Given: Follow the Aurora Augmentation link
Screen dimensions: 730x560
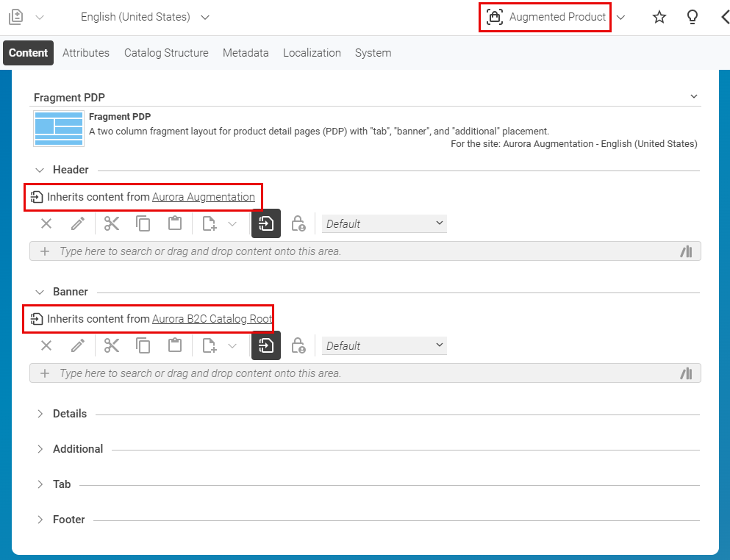Looking at the screenshot, I should [x=204, y=197].
